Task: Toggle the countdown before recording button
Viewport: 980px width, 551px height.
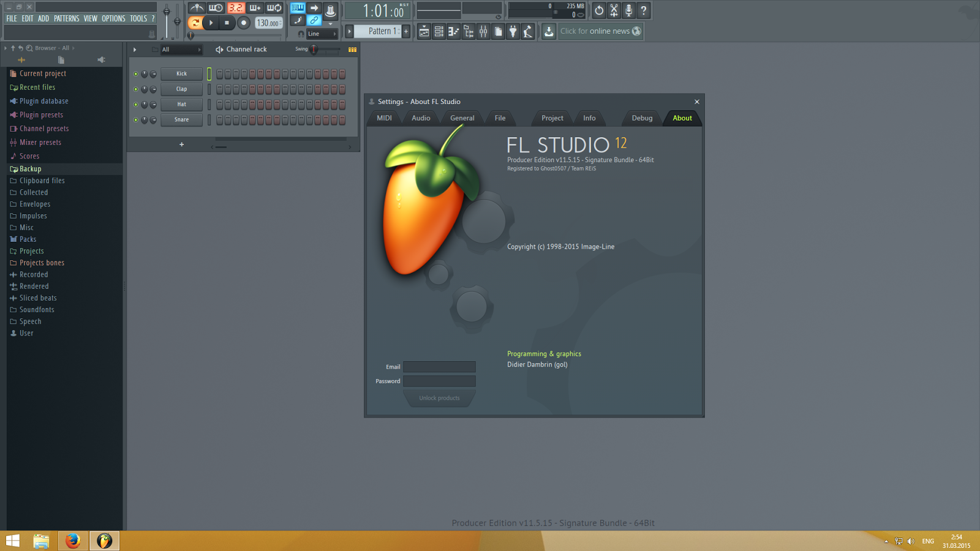Action: (x=236, y=8)
